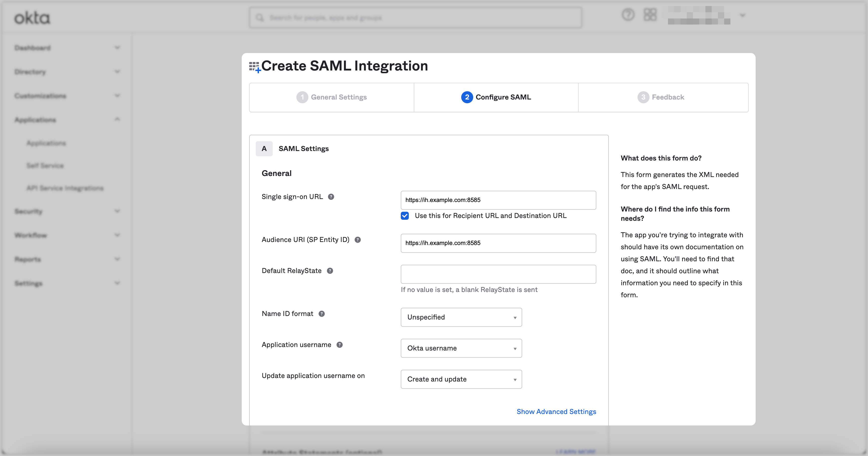Open the help tooltip for Single sign-on URL
The height and width of the screenshot is (456, 868).
[x=331, y=197]
